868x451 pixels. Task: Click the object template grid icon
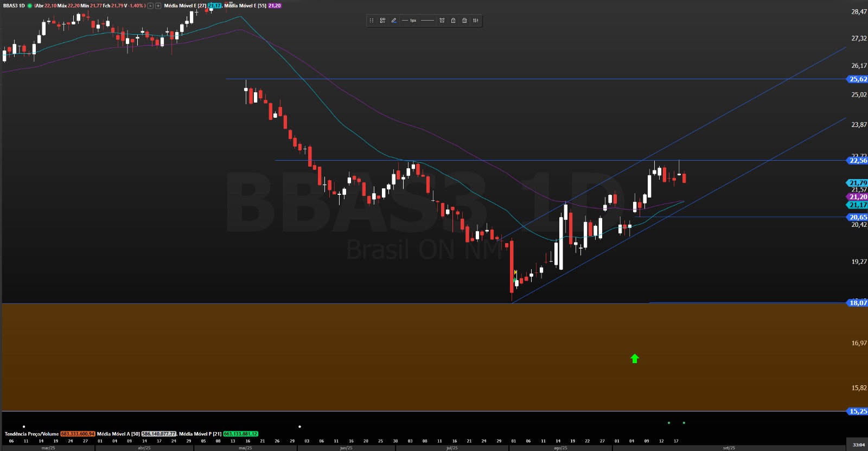click(x=382, y=21)
